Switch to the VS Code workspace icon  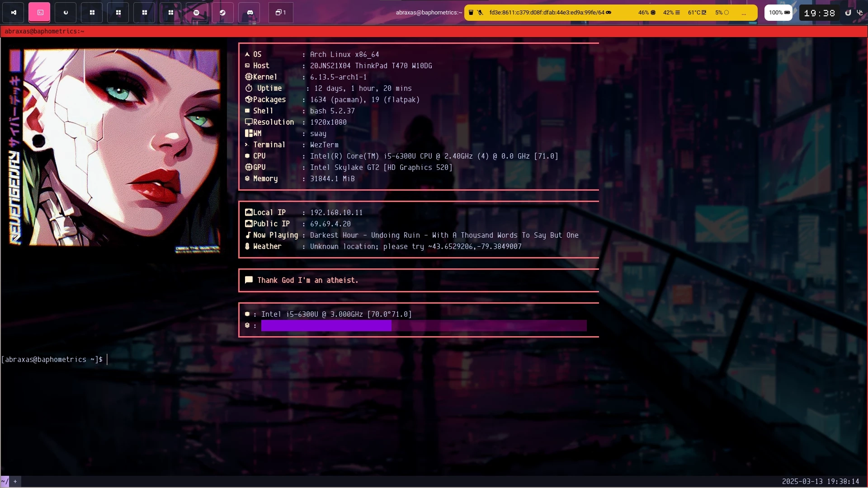point(14,13)
